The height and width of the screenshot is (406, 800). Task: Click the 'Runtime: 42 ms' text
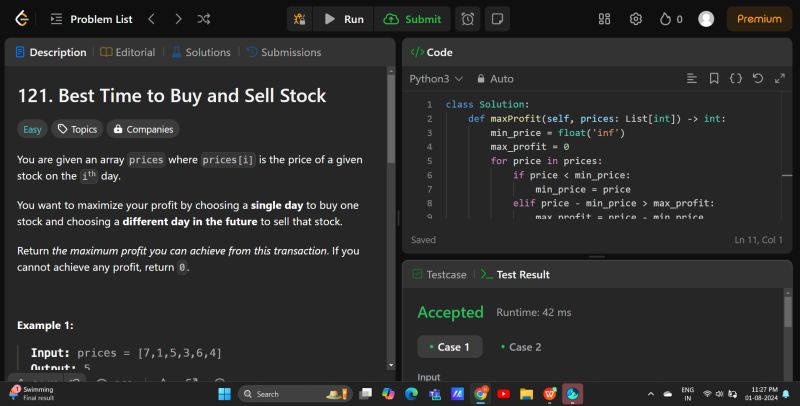(534, 313)
